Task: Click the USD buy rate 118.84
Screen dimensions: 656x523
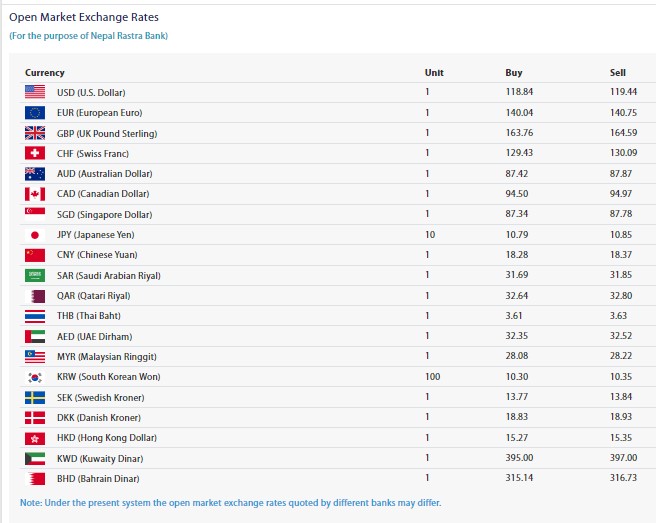Action: (x=519, y=93)
